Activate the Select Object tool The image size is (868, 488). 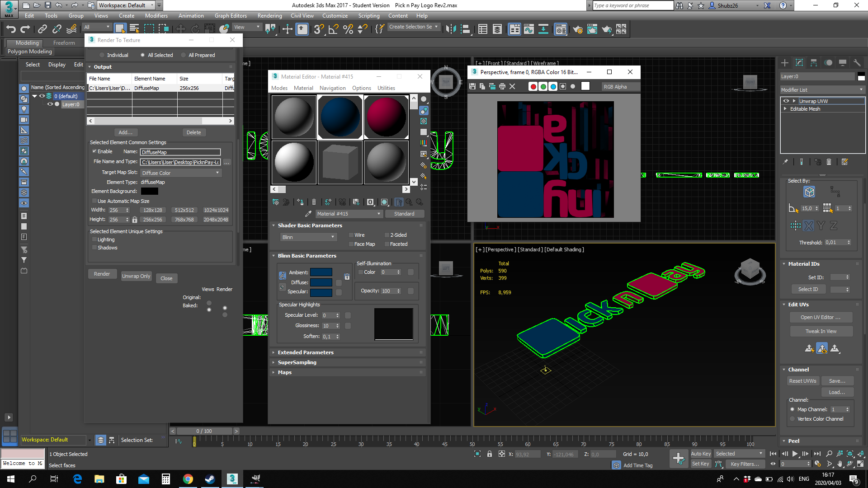coord(120,29)
